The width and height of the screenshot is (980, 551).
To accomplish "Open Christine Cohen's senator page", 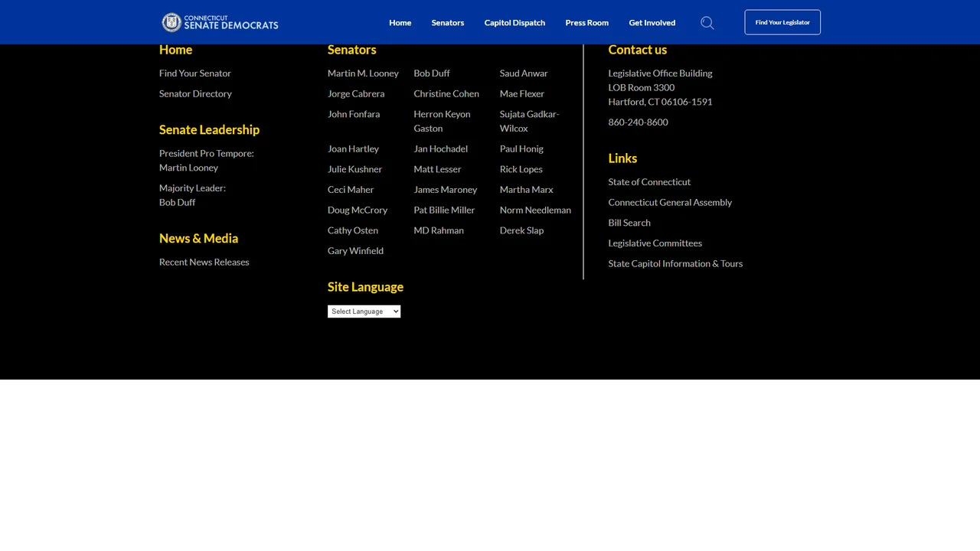I will click(x=446, y=93).
